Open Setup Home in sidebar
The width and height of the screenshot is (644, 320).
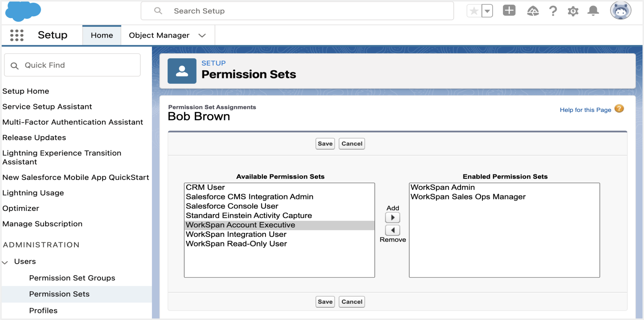(x=26, y=91)
